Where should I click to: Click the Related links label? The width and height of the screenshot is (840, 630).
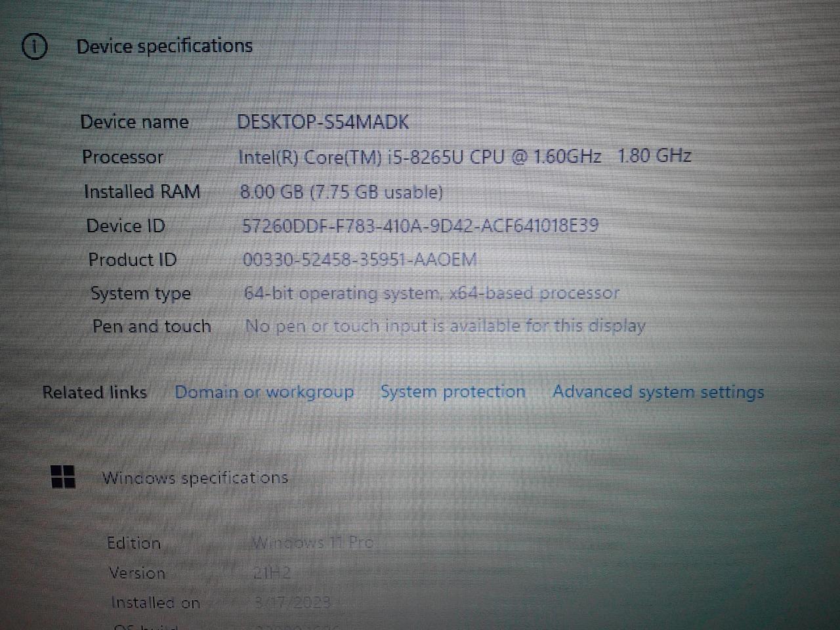pos(94,392)
